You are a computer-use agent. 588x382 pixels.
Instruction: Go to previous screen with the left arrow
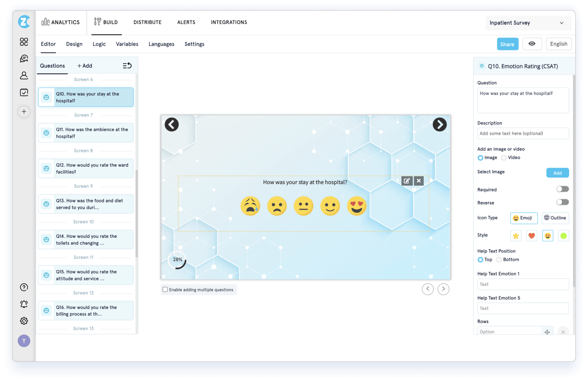172,125
